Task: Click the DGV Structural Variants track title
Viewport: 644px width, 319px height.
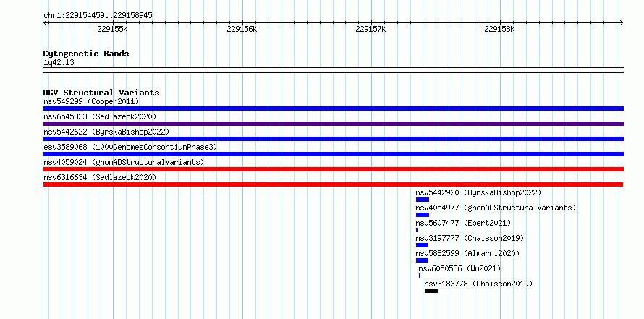Action: click(101, 93)
